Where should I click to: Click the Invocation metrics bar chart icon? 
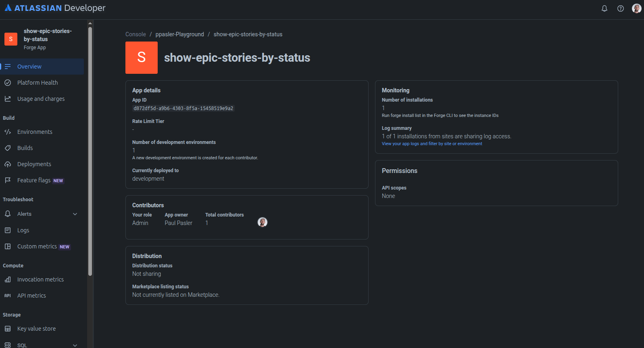click(8, 279)
